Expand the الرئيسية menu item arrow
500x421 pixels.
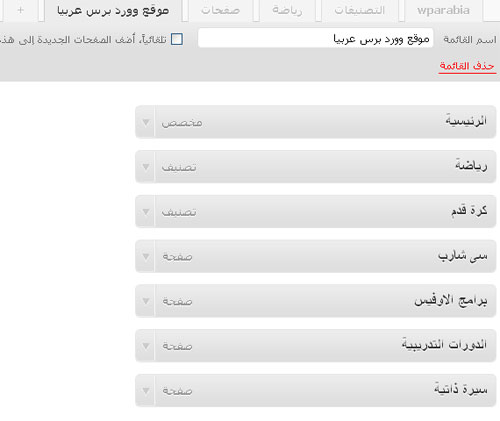pos(146,122)
